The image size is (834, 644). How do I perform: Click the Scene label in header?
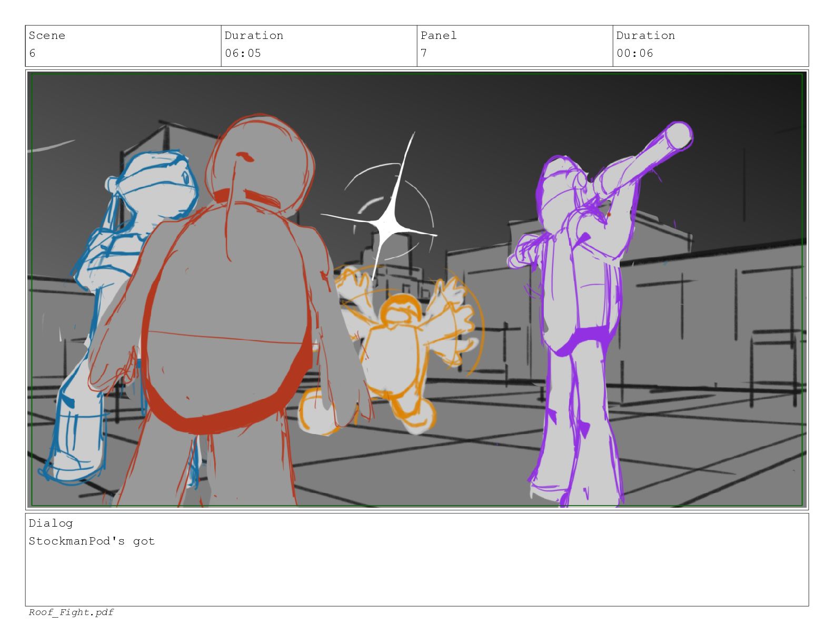click(47, 36)
